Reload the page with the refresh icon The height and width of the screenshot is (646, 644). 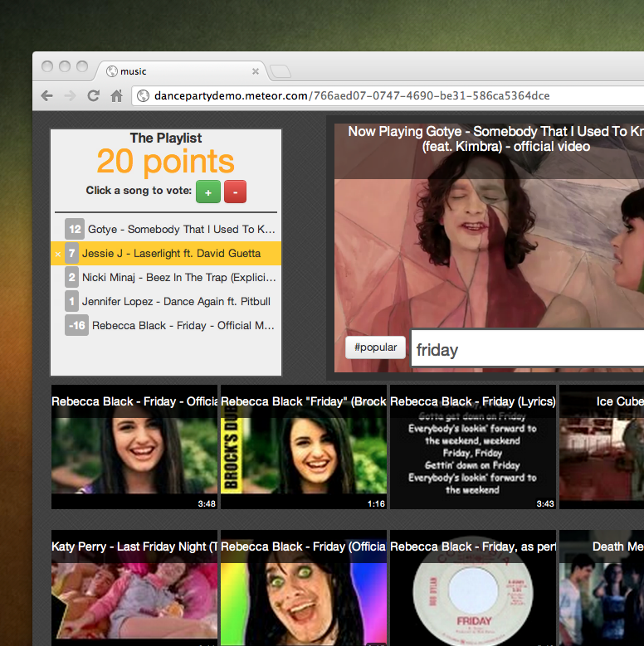[x=94, y=96]
